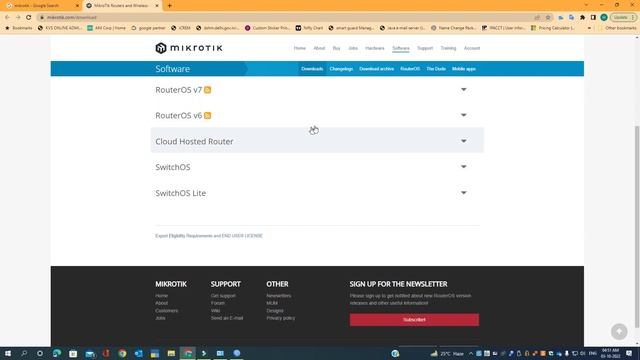Open the Privacy policy footer link
The image size is (640, 360).
(281, 318)
